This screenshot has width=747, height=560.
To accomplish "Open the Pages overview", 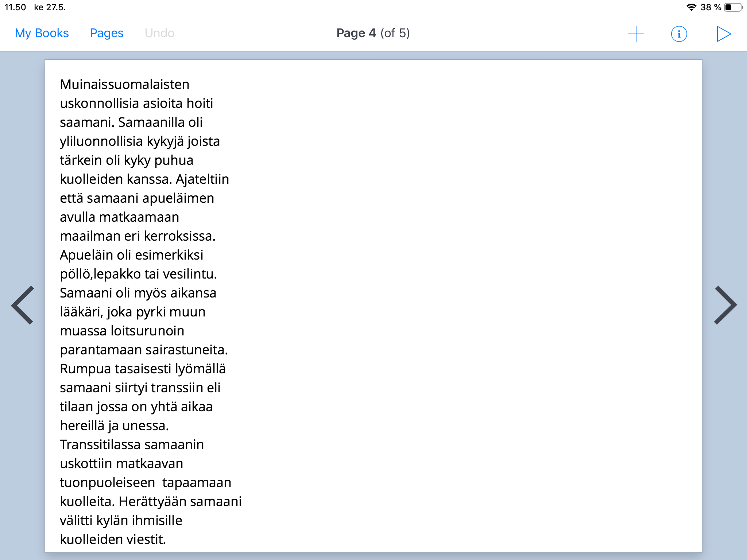I will click(x=107, y=33).
